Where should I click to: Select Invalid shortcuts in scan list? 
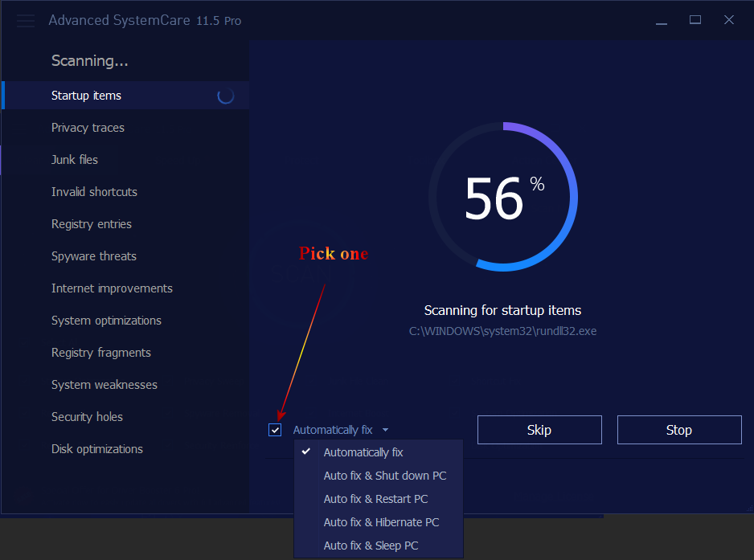tap(125, 192)
